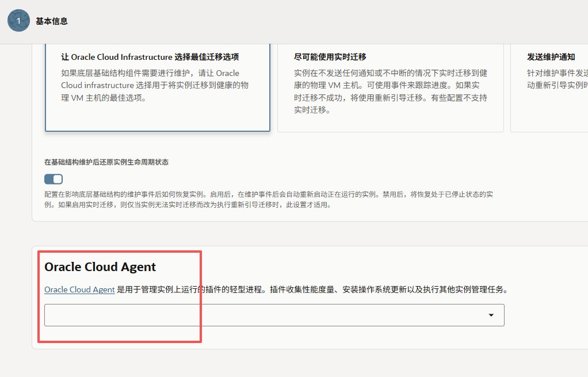Click the description text starting with 配置在影响底层基础结构
588x377 pixels.
269,200
